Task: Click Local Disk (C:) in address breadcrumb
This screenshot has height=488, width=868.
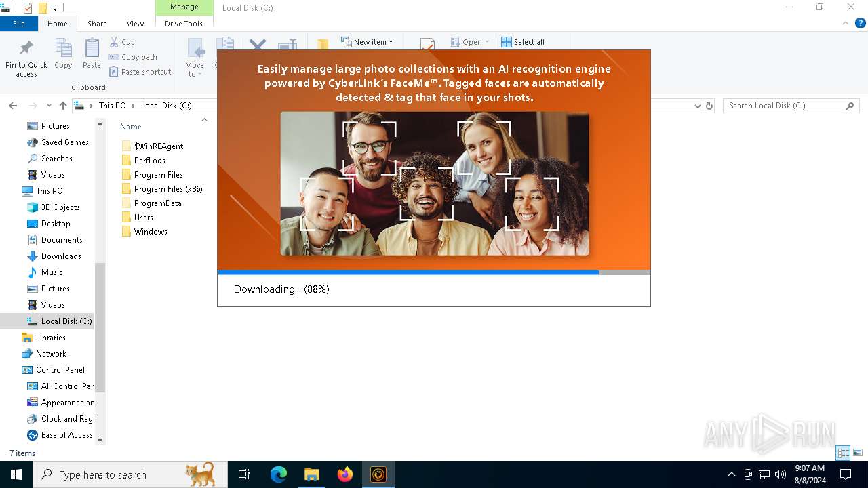Action: click(x=166, y=106)
